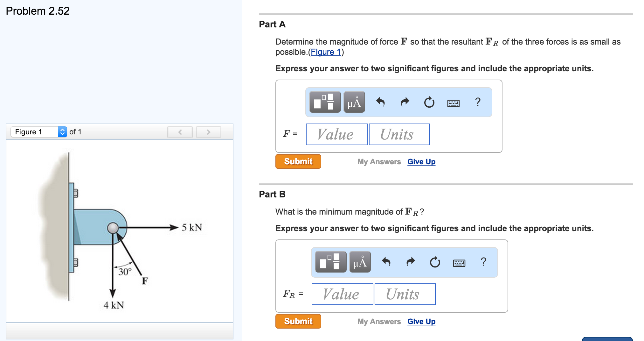Screen dimensions: 644x341
Task: Click the F Value input field
Action: pyautogui.click(x=336, y=134)
